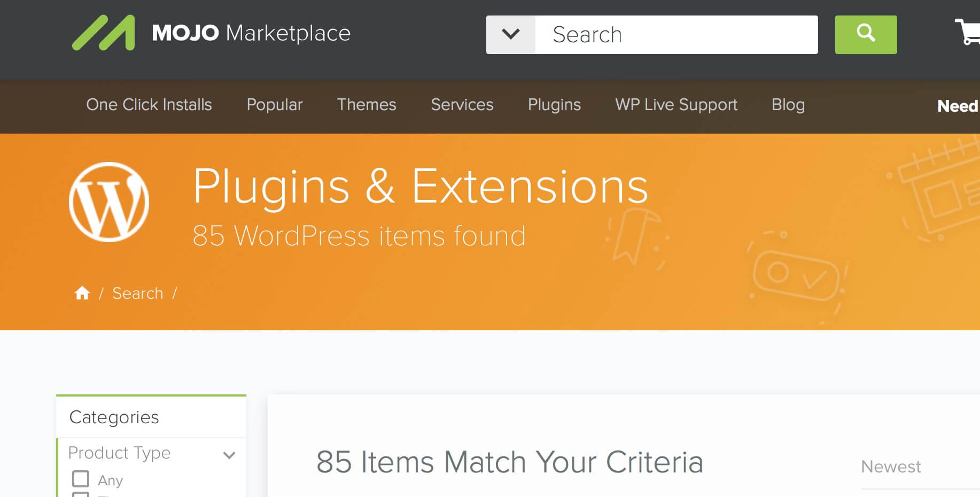Click the Search breadcrumb link
The image size is (980, 497).
click(138, 293)
